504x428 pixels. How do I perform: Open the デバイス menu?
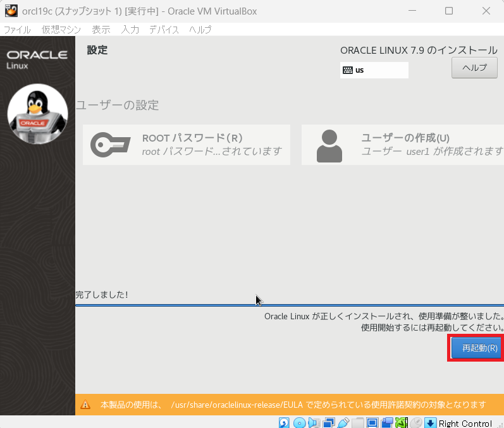[164, 30]
